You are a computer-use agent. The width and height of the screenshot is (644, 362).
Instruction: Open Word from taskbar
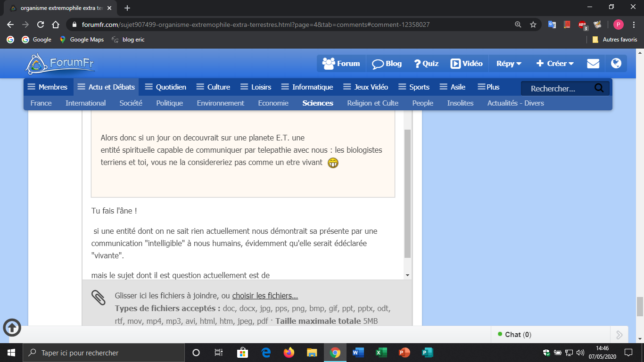click(x=358, y=353)
